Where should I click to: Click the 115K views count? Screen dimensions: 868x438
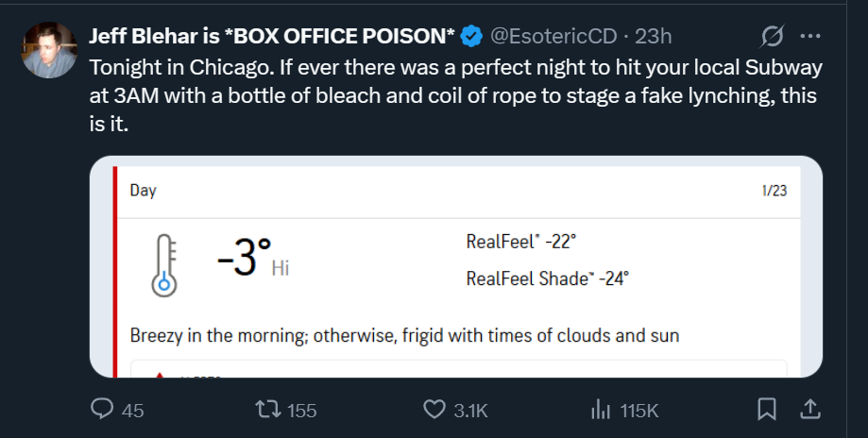point(638,411)
